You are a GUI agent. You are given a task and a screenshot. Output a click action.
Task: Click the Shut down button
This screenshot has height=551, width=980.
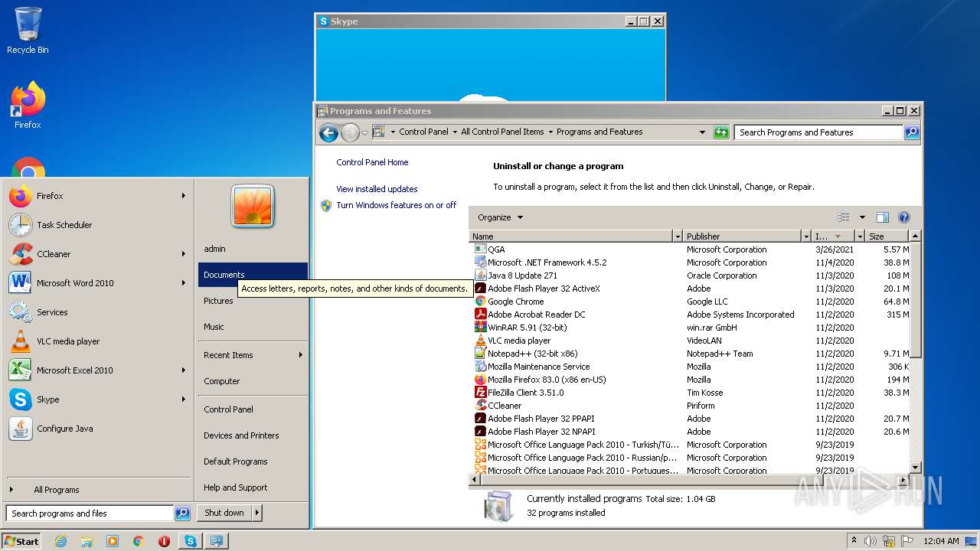click(x=224, y=513)
